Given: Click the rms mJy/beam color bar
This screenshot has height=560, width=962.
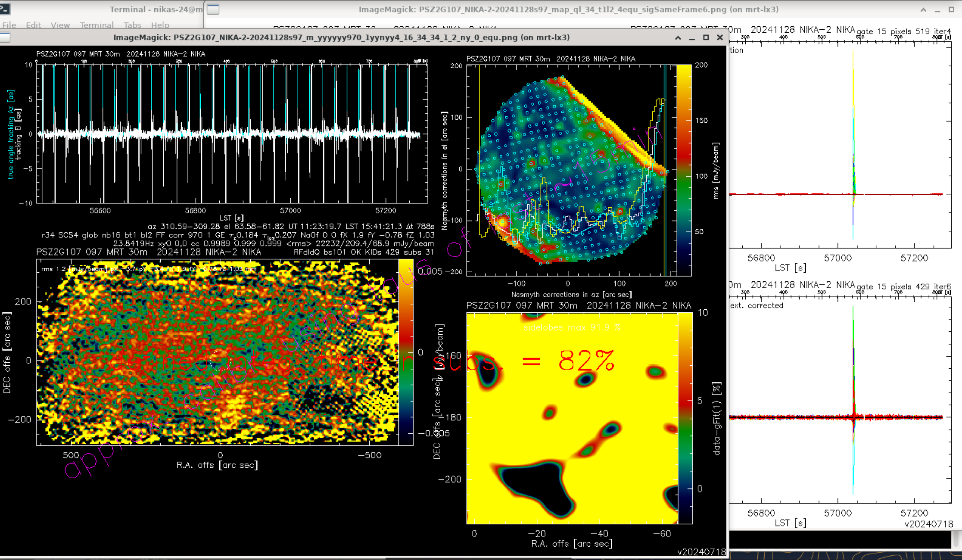Looking at the screenshot, I should tap(684, 170).
